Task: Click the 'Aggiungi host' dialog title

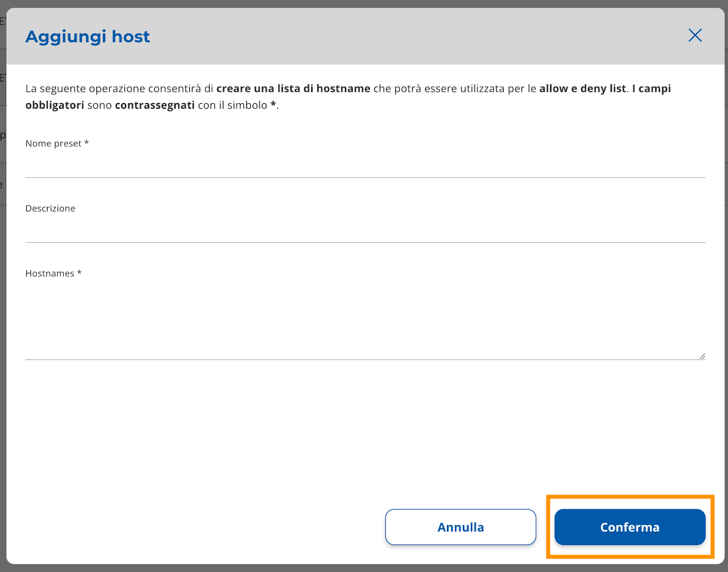Action: click(87, 36)
